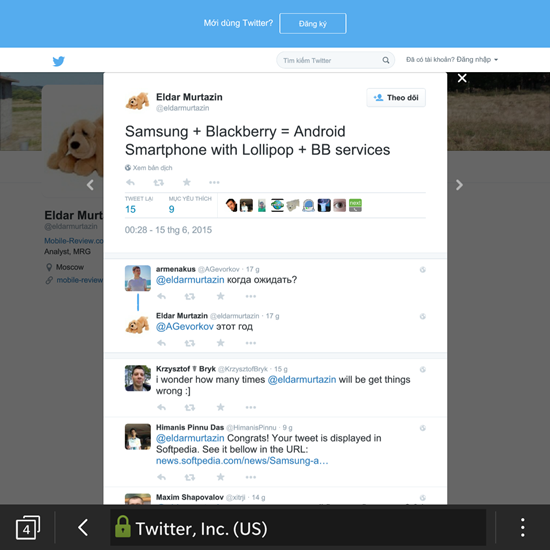This screenshot has height=550, width=550.
Task: Favorite armenakus's reply tweet
Action: tap(220, 296)
